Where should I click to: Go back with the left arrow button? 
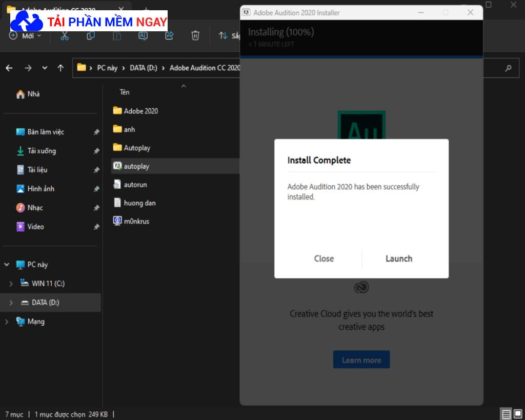tap(9, 68)
